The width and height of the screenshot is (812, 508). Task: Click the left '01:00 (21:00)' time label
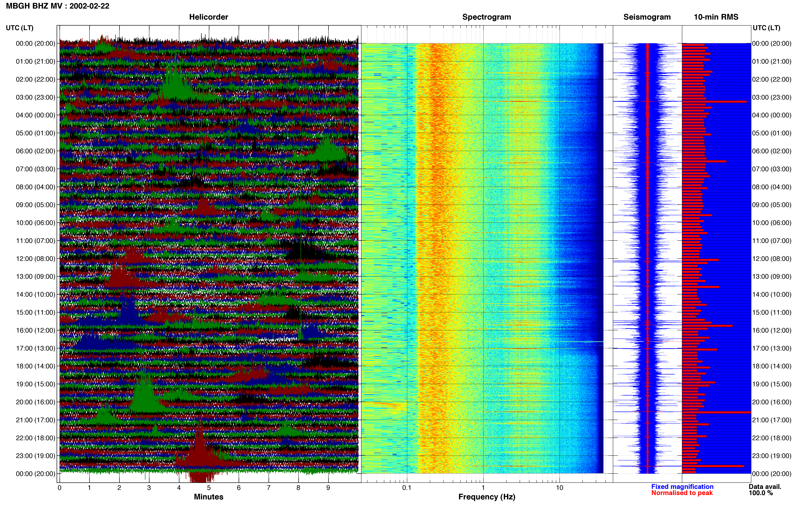coord(36,61)
